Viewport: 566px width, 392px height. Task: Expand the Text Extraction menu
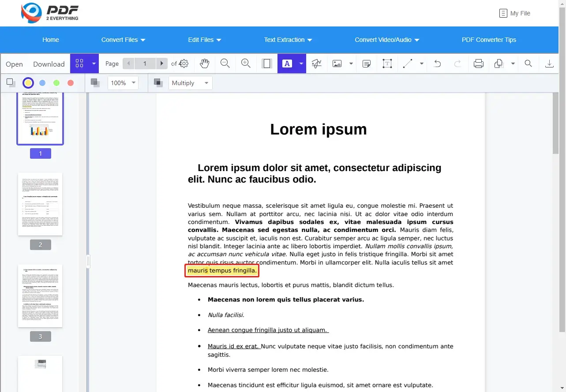pos(288,40)
